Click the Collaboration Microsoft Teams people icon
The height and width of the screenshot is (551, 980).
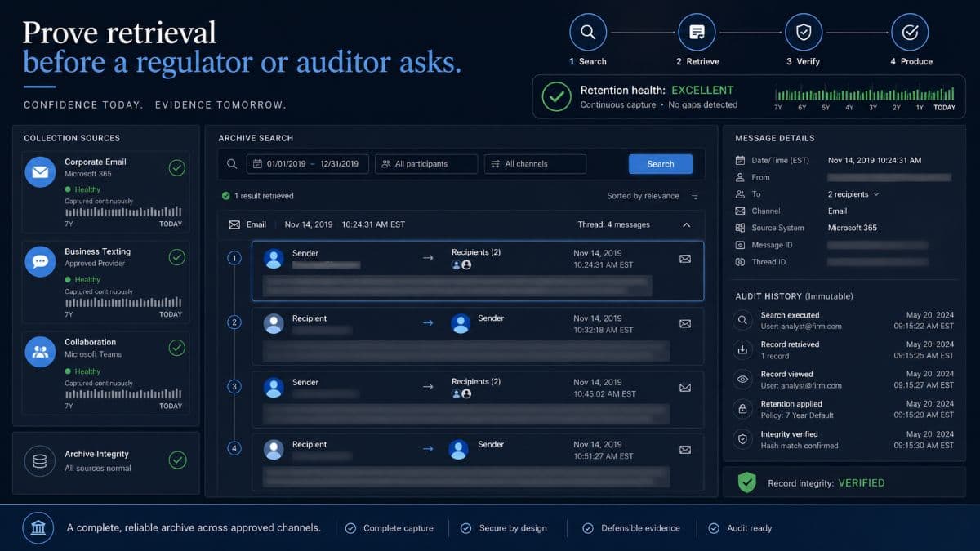40,352
